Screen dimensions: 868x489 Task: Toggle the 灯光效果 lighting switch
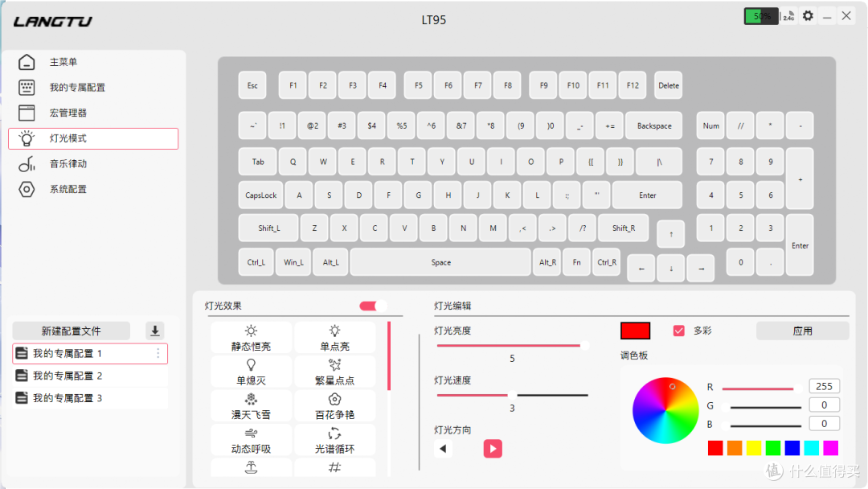click(373, 306)
